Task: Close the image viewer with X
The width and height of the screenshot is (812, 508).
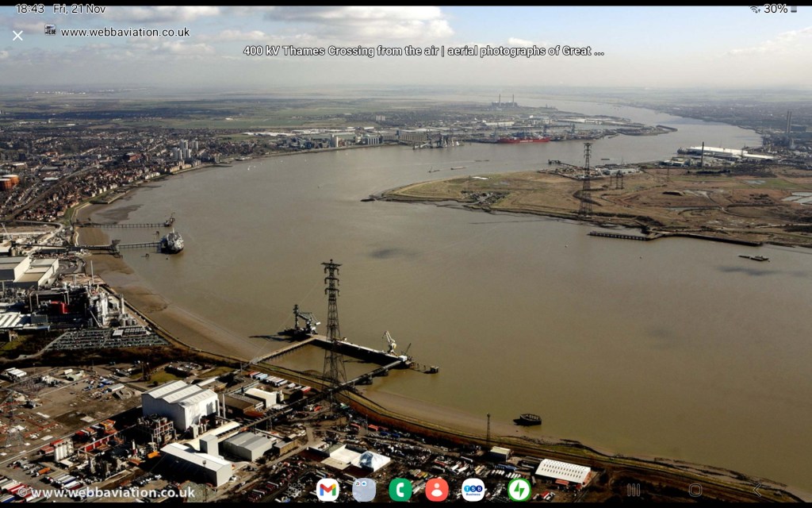Action: [x=17, y=36]
